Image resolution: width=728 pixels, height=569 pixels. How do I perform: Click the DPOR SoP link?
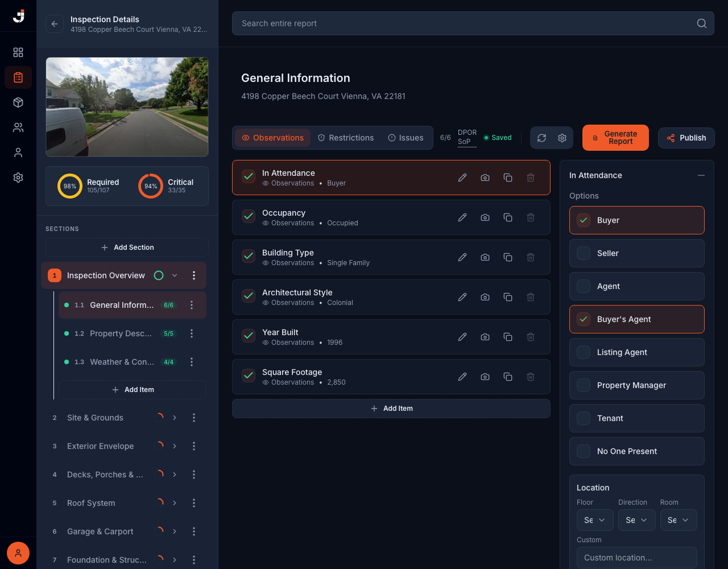tap(468, 137)
